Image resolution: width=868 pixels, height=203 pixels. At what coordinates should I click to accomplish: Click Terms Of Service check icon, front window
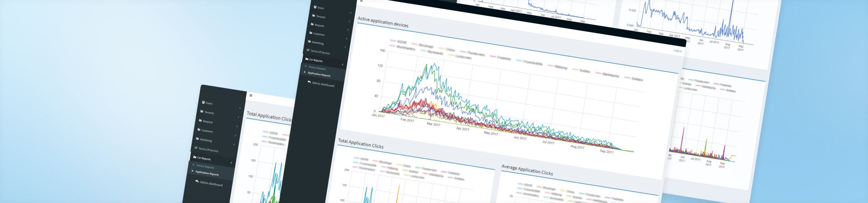[x=308, y=51]
